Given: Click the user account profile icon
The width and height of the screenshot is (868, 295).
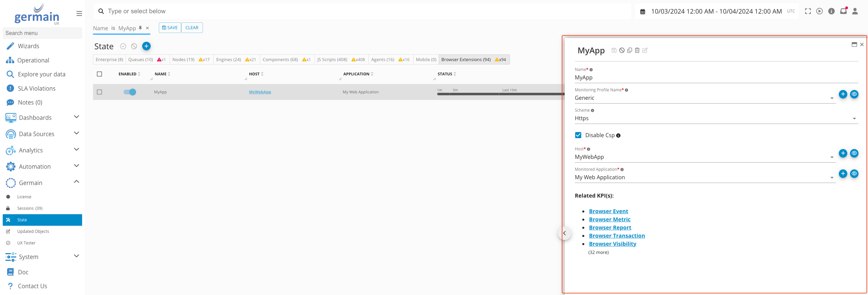Looking at the screenshot, I should tap(855, 11).
